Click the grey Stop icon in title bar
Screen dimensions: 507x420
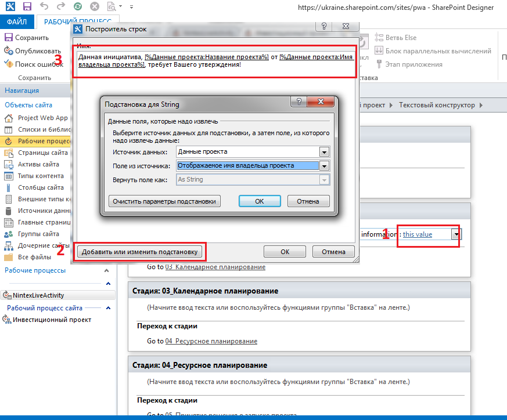click(x=95, y=6)
